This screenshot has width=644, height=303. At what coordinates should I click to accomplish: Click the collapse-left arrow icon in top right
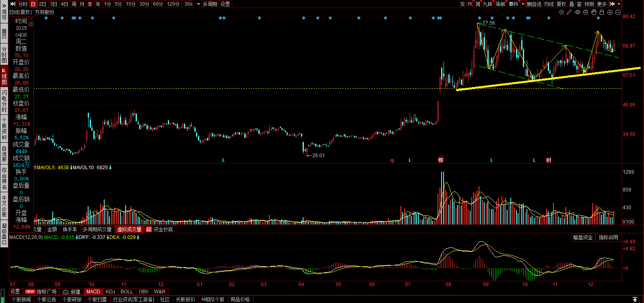(612, 4)
